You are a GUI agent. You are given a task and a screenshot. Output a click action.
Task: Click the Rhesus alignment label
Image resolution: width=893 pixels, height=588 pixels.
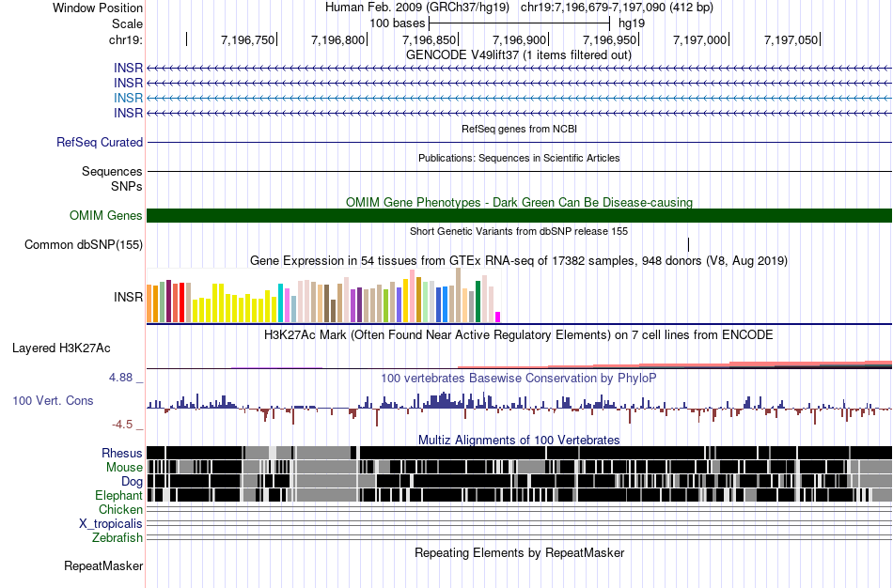122,453
